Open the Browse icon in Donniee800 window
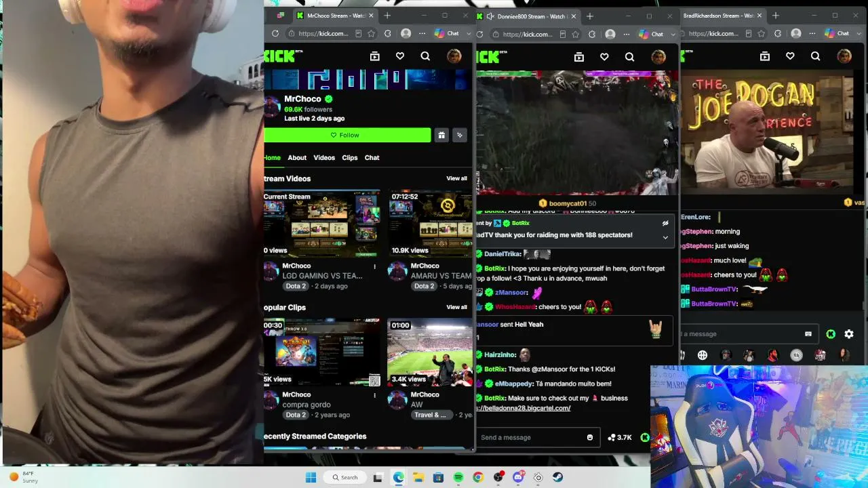 (x=578, y=57)
